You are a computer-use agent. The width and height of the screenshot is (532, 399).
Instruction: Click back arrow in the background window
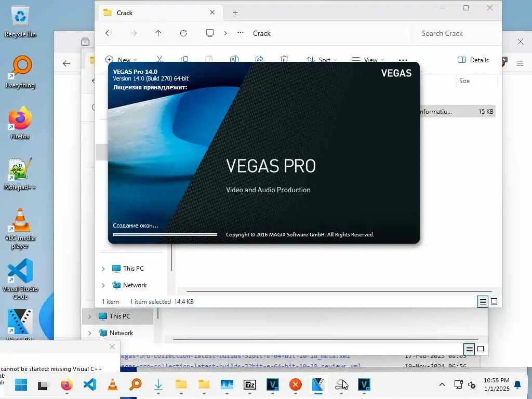click(66, 63)
